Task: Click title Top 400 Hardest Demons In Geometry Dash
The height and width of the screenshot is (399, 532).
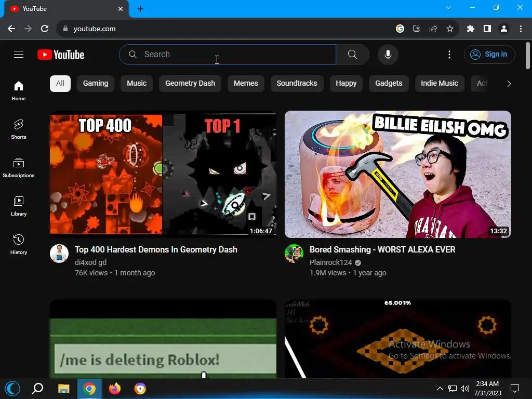Action: pyautogui.click(x=156, y=250)
